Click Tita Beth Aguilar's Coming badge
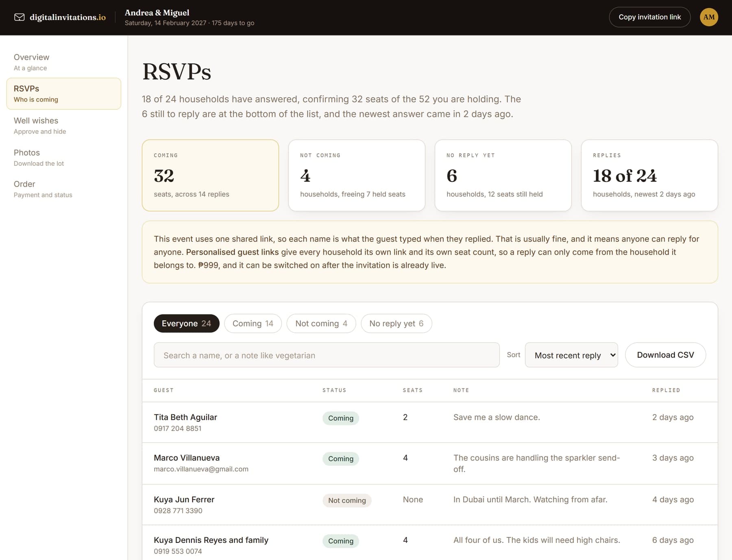Viewport: 732px width, 560px height. 341,418
